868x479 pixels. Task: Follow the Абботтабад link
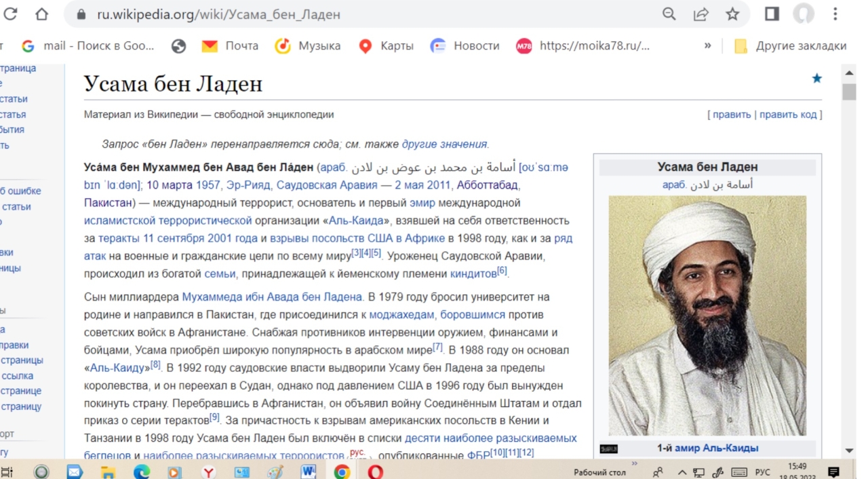pos(488,185)
